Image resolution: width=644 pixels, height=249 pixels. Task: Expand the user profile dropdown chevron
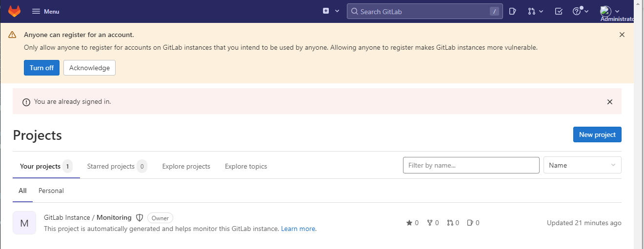(x=618, y=11)
